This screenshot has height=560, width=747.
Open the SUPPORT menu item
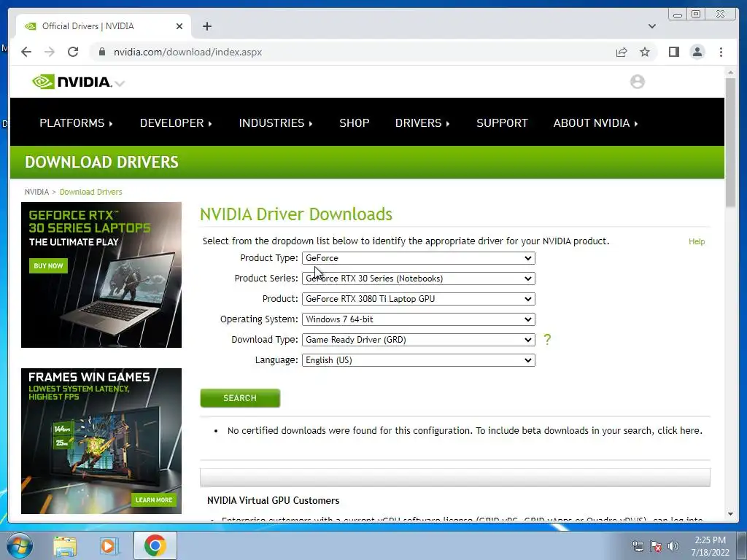click(502, 122)
